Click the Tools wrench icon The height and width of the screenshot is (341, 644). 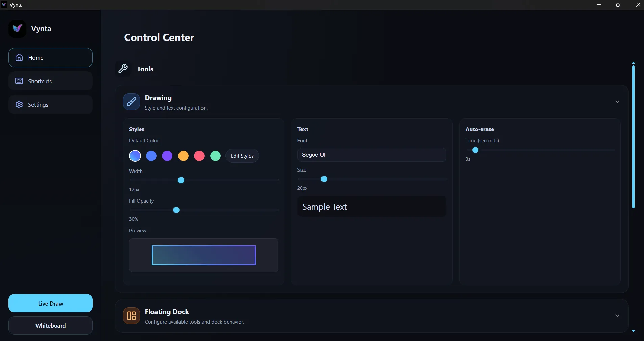pos(123,69)
